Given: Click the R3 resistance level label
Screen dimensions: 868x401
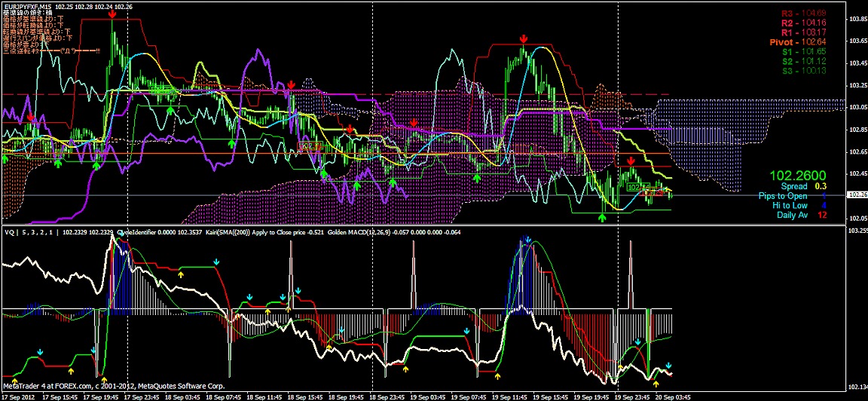Looking at the screenshot, I should tap(803, 14).
